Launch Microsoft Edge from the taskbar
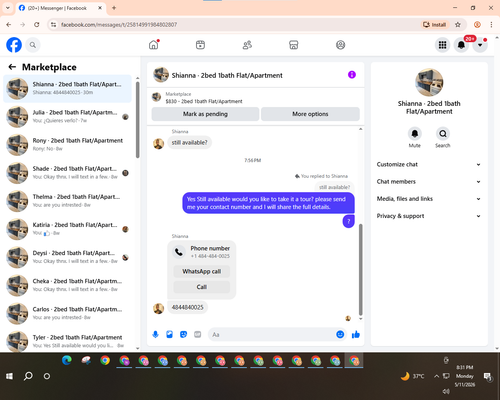 67,360
